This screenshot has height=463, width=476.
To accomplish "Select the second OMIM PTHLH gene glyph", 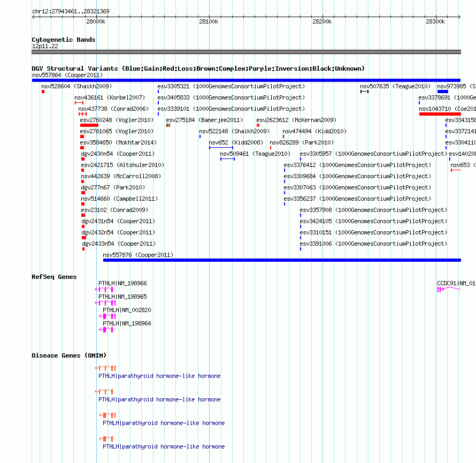I will click(x=104, y=392).
